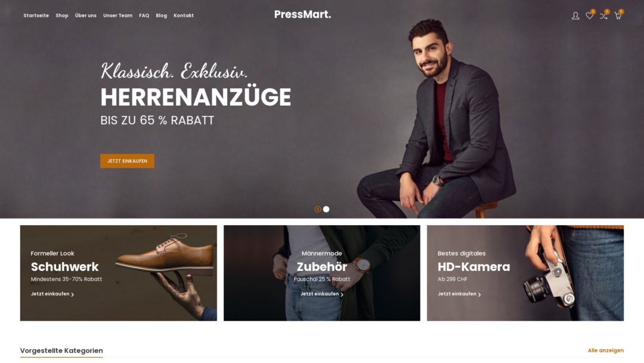Go to Über uns page
The image size is (644, 363).
coord(85,16)
